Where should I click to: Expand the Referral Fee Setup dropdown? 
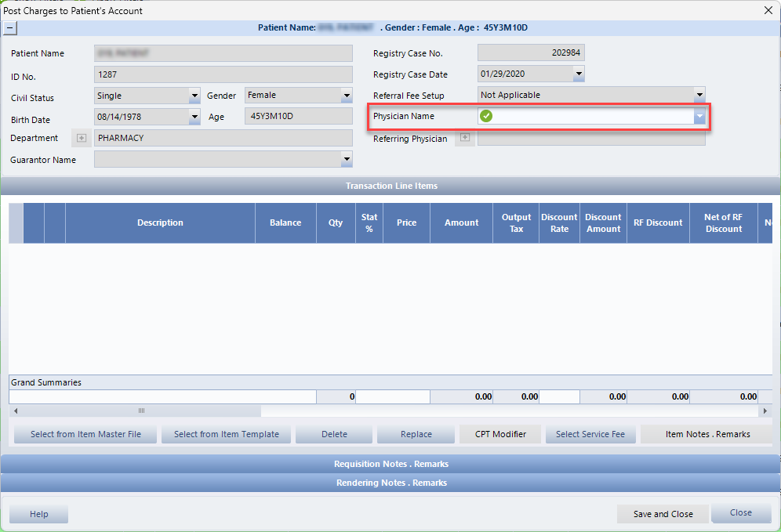[699, 96]
